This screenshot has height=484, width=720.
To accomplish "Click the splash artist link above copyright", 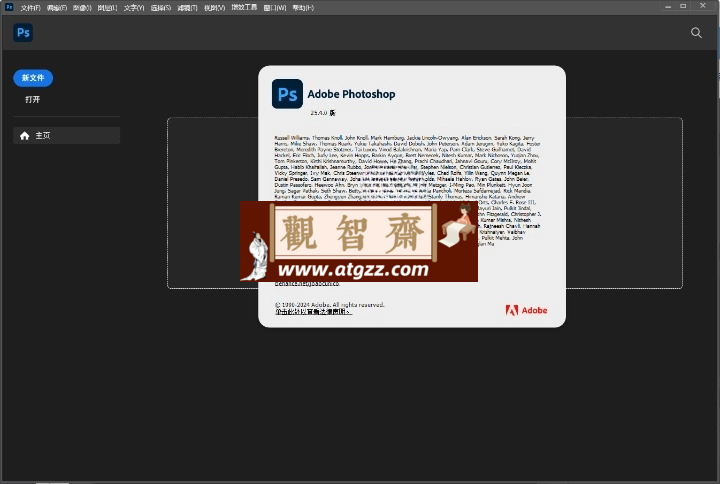I will click(307, 284).
